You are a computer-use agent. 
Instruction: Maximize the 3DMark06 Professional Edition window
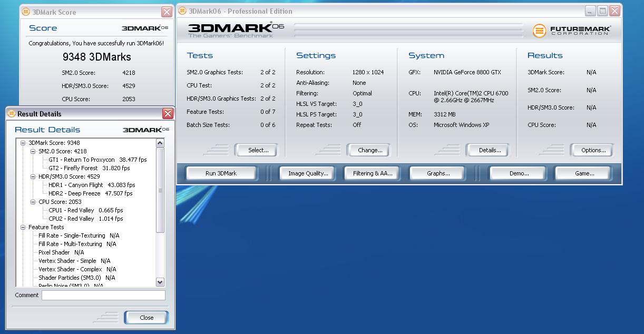[602, 11]
